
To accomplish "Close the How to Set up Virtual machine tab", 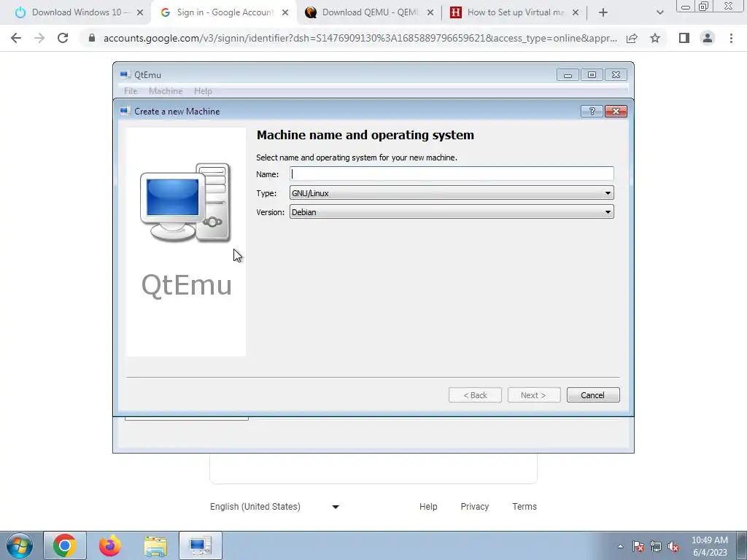I will coord(575,12).
